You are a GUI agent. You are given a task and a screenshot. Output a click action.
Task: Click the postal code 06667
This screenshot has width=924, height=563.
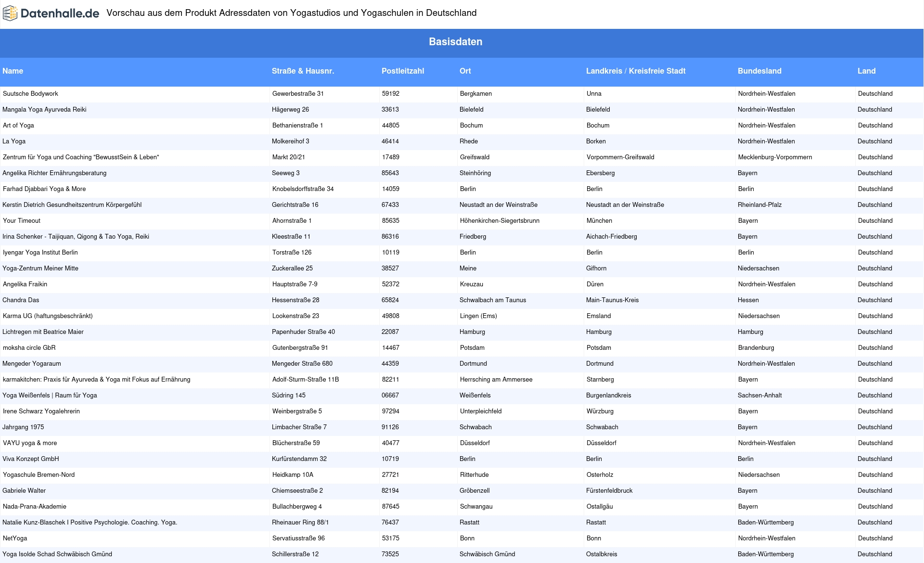coord(390,395)
